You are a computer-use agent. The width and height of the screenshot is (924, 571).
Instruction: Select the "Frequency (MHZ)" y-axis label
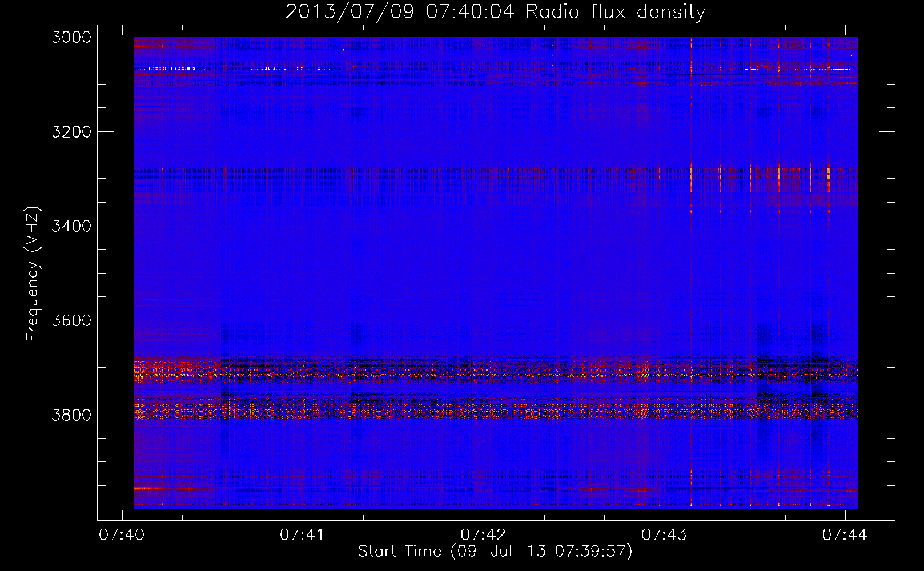click(x=33, y=274)
